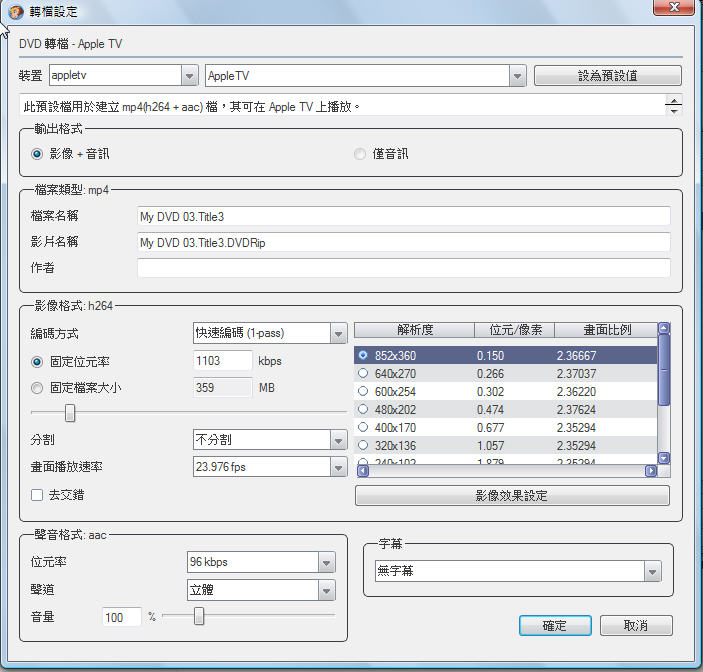Click the description text spinner up arrow

click(674, 100)
